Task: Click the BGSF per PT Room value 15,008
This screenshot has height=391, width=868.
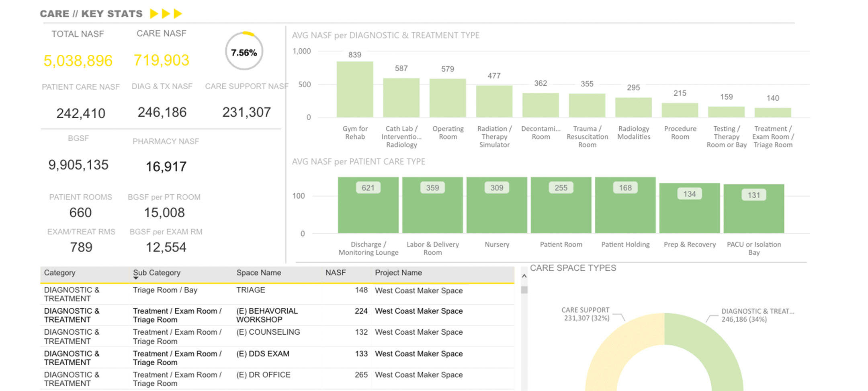Action: coord(164,212)
